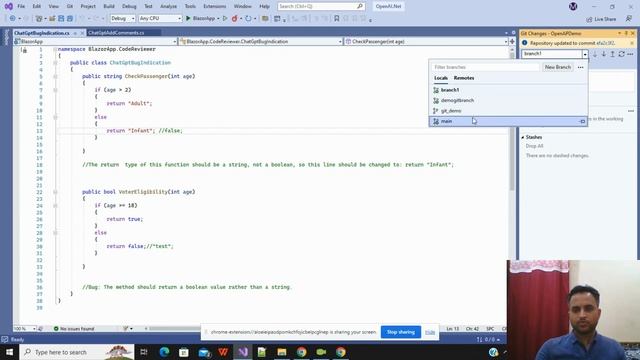This screenshot has height=360, width=640.
Task: Dismiss the Repository updated notification
Action: coord(632,43)
